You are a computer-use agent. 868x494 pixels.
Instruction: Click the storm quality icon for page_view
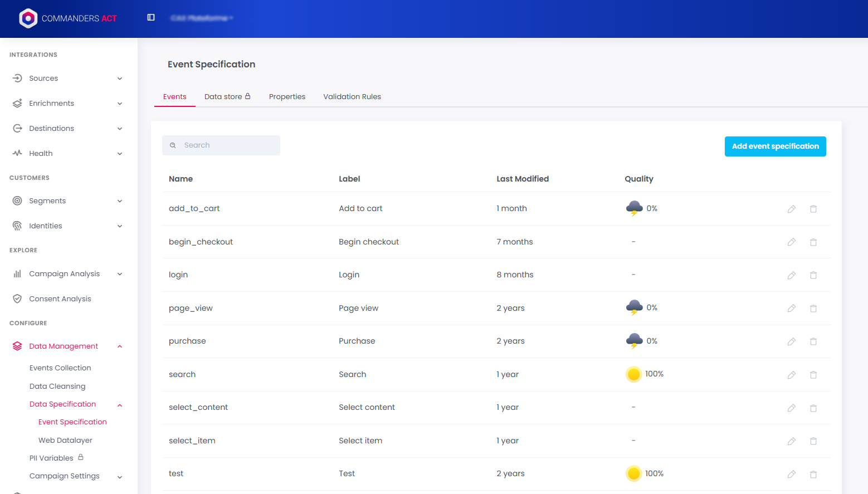634,307
